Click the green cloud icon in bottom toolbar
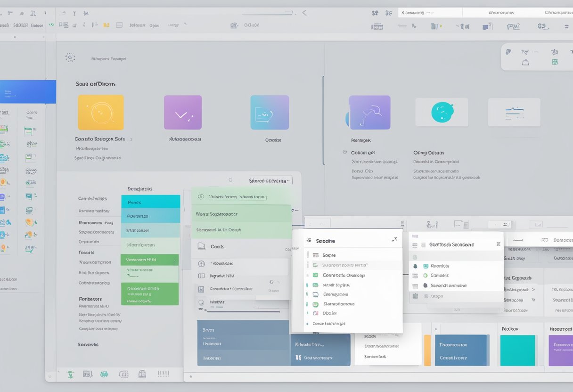 pyautogui.click(x=104, y=374)
